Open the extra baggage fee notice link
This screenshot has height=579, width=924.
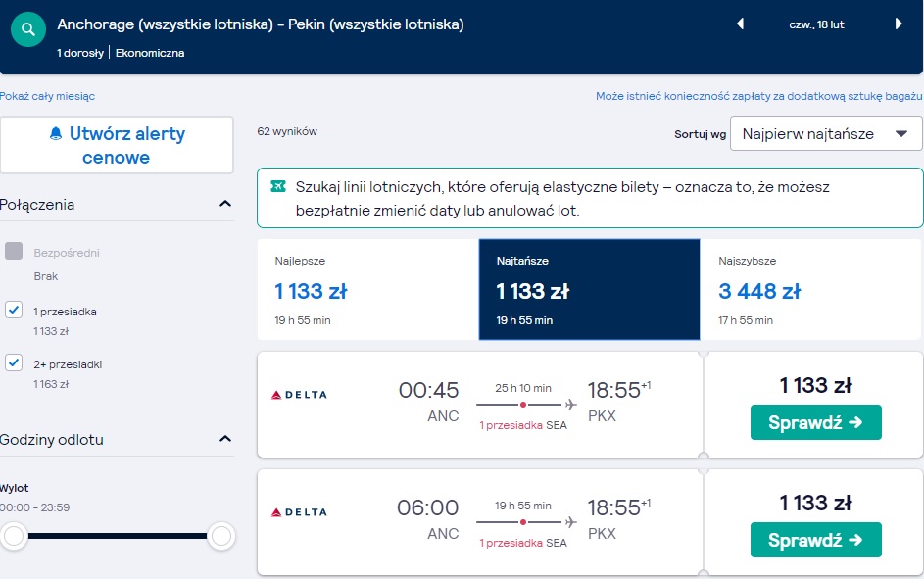click(x=758, y=96)
